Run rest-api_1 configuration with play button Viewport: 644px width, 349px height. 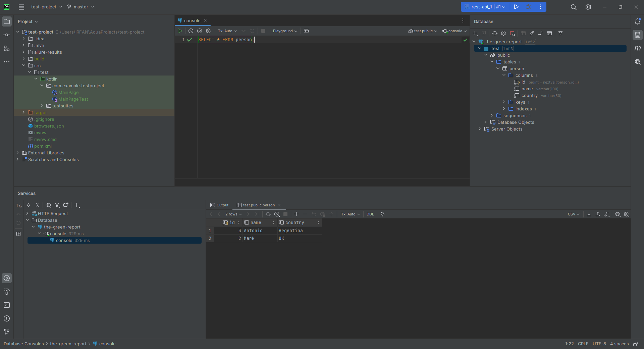tap(516, 7)
